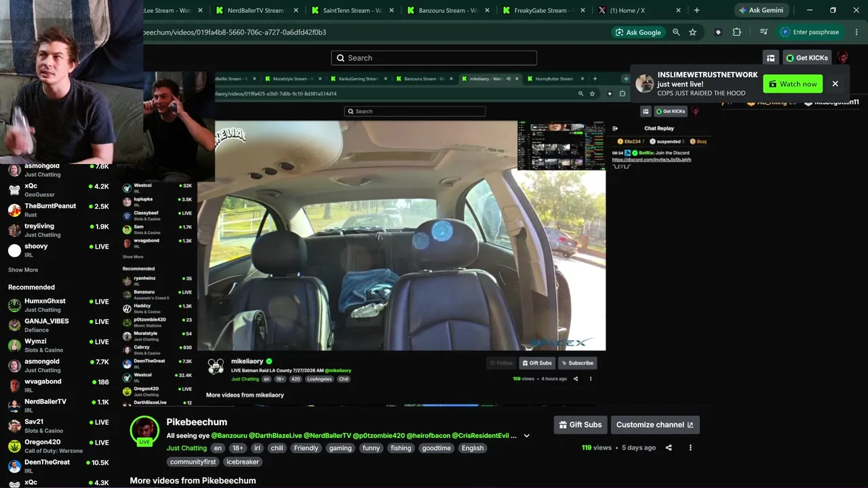Click the Get KICKs button

tap(807, 58)
